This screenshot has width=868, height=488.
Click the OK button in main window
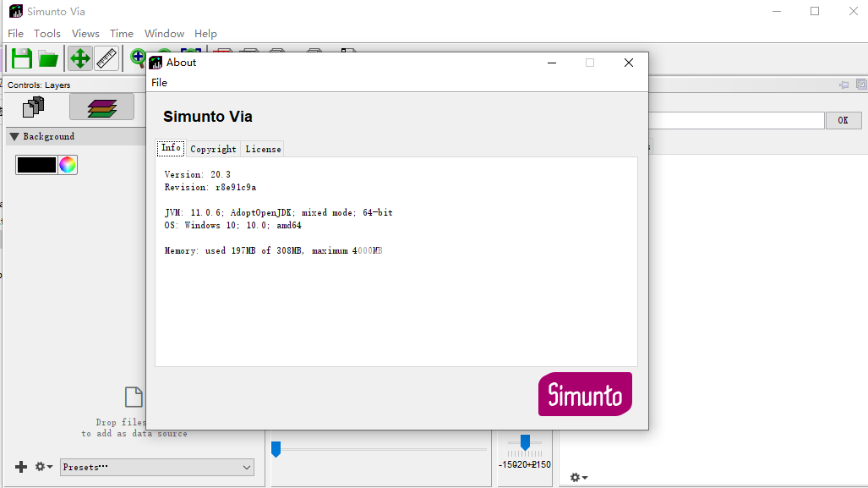[x=843, y=120]
